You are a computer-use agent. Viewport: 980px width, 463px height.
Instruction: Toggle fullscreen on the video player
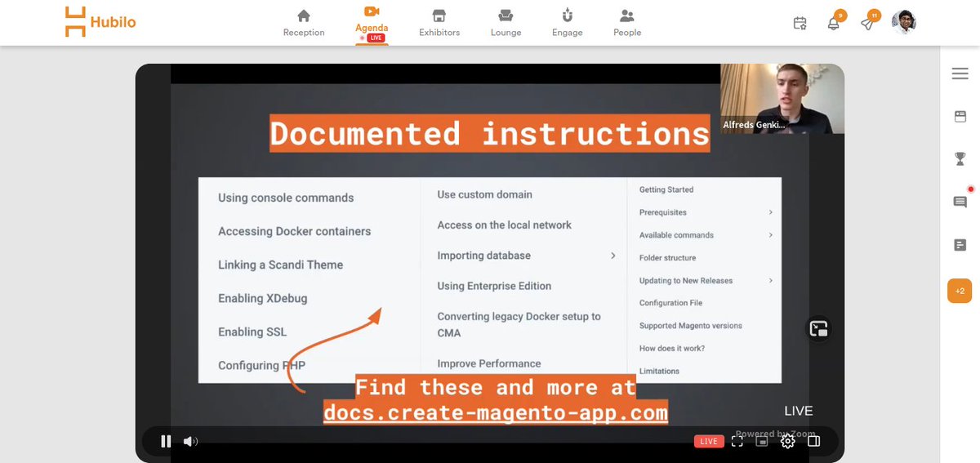[x=737, y=441]
